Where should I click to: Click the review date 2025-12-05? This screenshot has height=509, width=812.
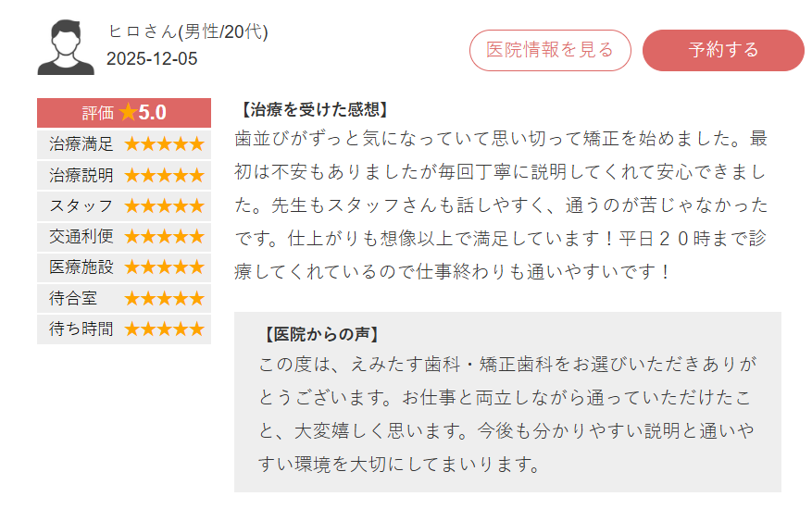[152, 59]
